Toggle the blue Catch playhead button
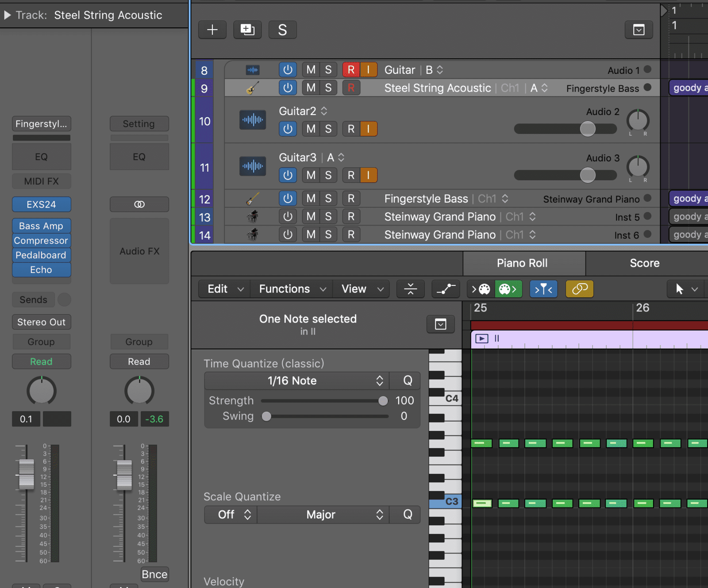 tap(543, 289)
